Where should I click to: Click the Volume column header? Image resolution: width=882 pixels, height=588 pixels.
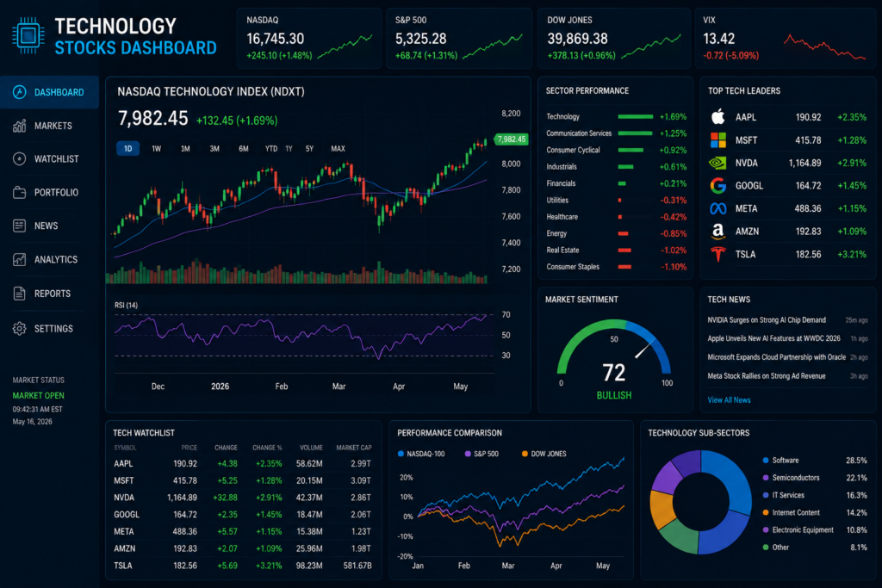(311, 448)
